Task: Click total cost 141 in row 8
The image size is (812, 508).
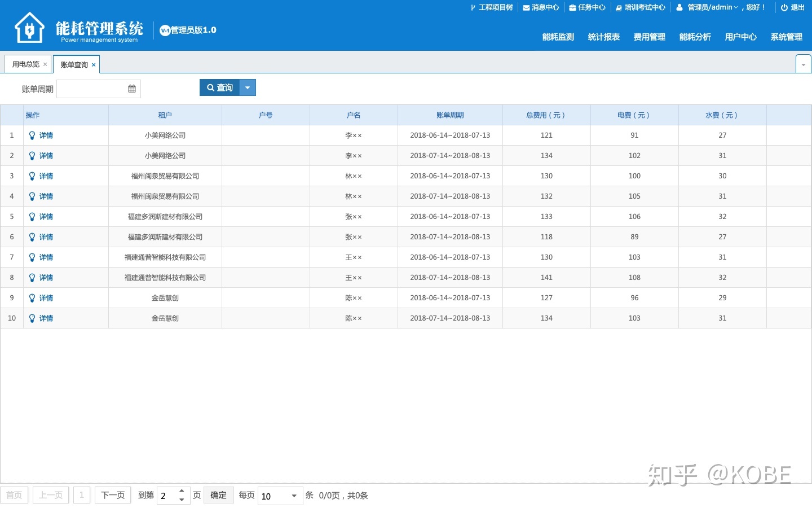Action: click(546, 278)
